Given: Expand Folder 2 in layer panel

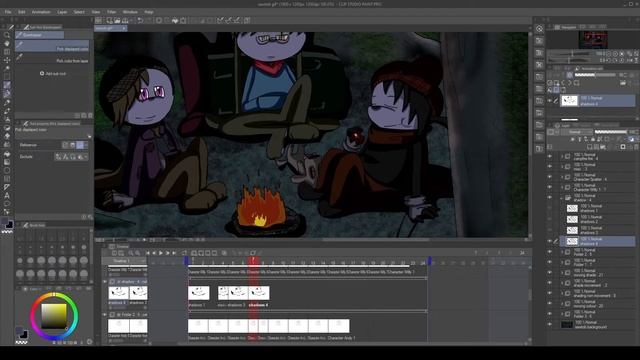Looking at the screenshot, I should pyautogui.click(x=562, y=252).
